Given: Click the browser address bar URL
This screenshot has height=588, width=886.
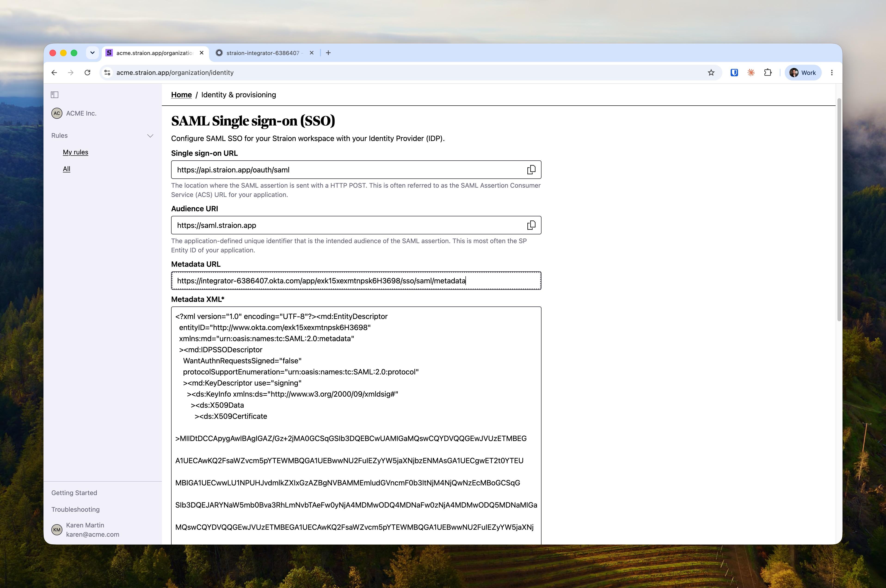Looking at the screenshot, I should point(175,73).
